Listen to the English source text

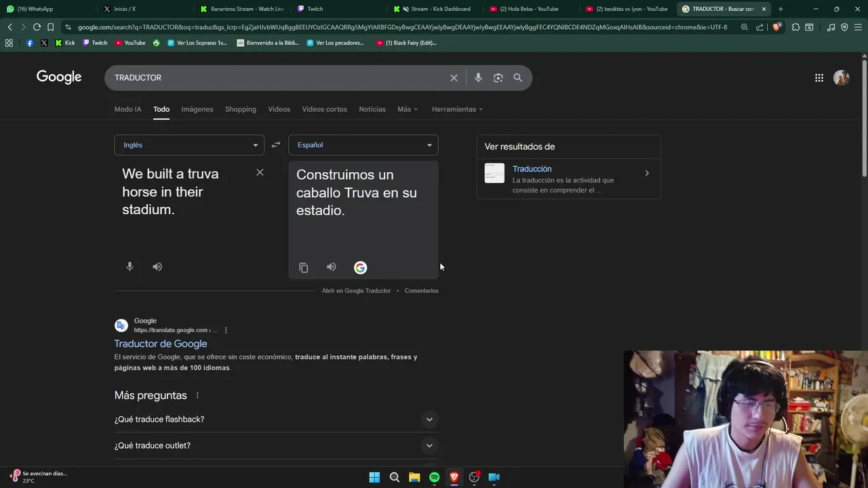[157, 266]
